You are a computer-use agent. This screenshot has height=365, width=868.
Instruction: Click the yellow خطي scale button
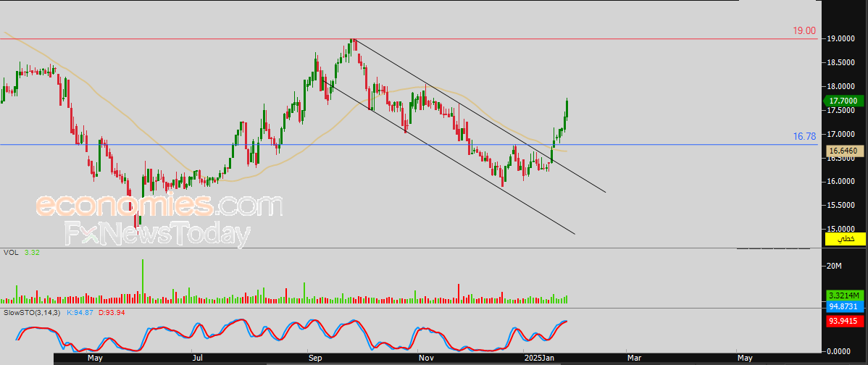tap(846, 239)
